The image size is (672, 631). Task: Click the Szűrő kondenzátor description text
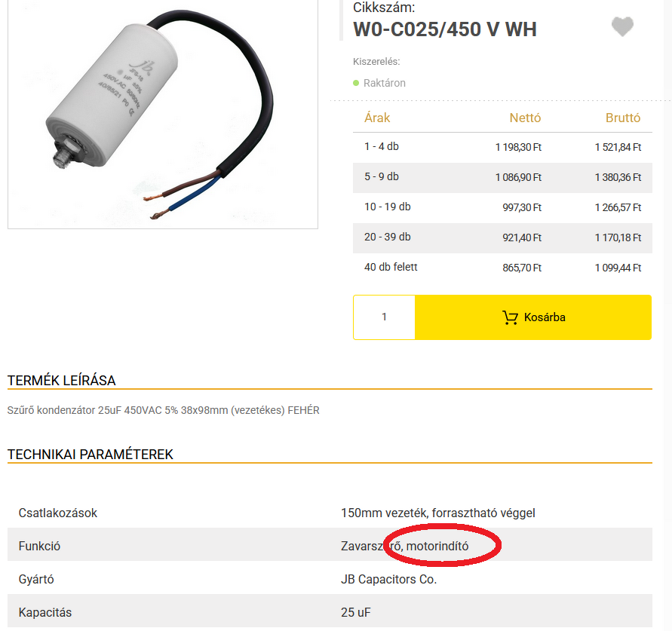163,411
